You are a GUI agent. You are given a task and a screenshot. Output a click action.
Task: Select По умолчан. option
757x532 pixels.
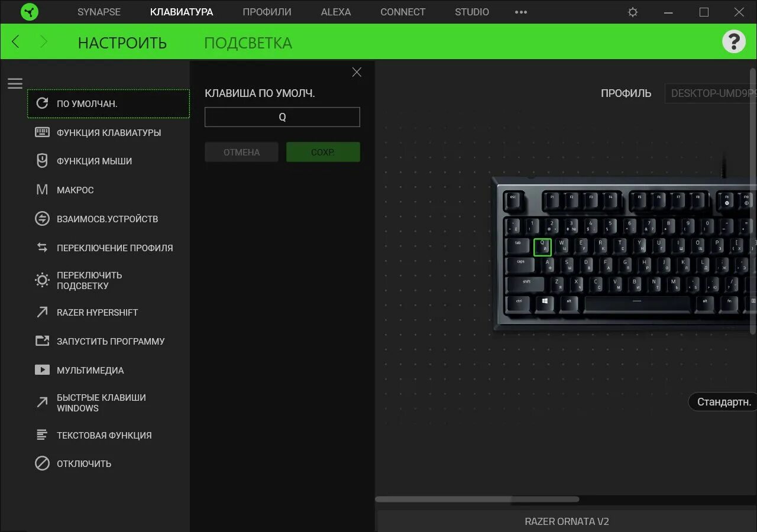(x=108, y=103)
